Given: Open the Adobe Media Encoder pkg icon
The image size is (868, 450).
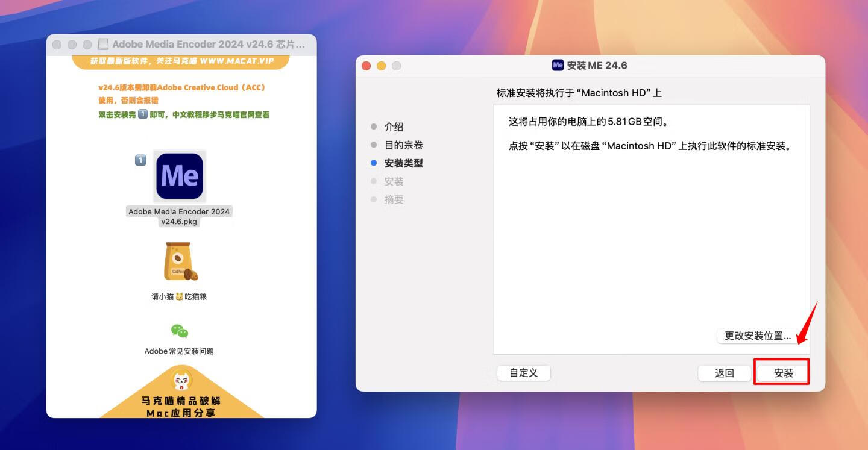Looking at the screenshot, I should click(x=179, y=176).
